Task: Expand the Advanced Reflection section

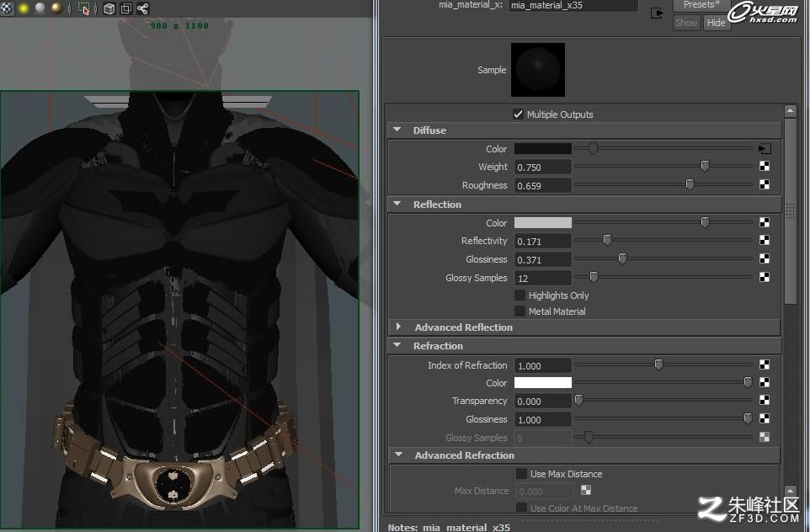Action: [398, 327]
